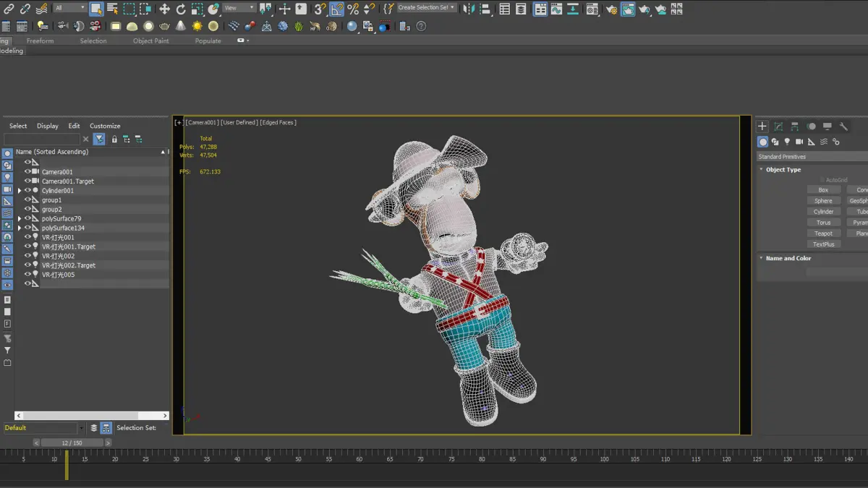Screen dimensions: 868x488
Task: Switch to the Object Paint ribbon tab
Action: click(151, 41)
